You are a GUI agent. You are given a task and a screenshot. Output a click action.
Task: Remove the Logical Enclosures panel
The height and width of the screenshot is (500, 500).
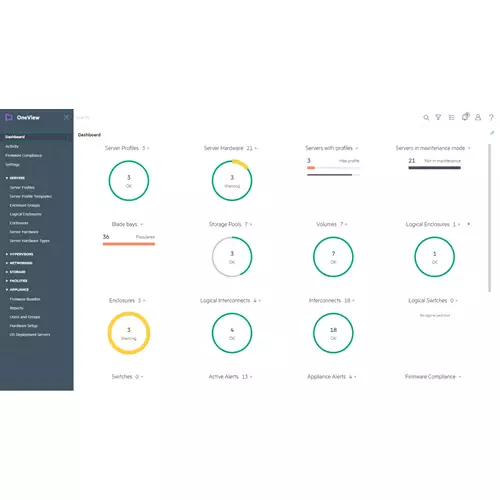point(469,224)
